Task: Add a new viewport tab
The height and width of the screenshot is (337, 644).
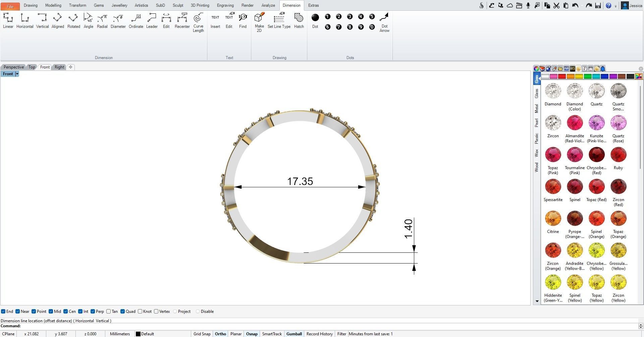Action: pos(70,67)
